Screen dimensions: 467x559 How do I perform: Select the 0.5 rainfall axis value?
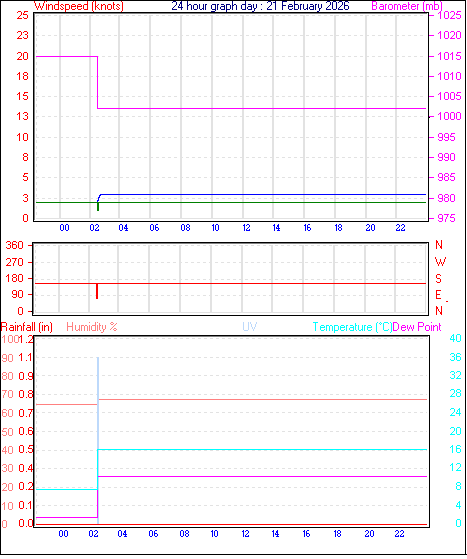[x=26, y=450]
